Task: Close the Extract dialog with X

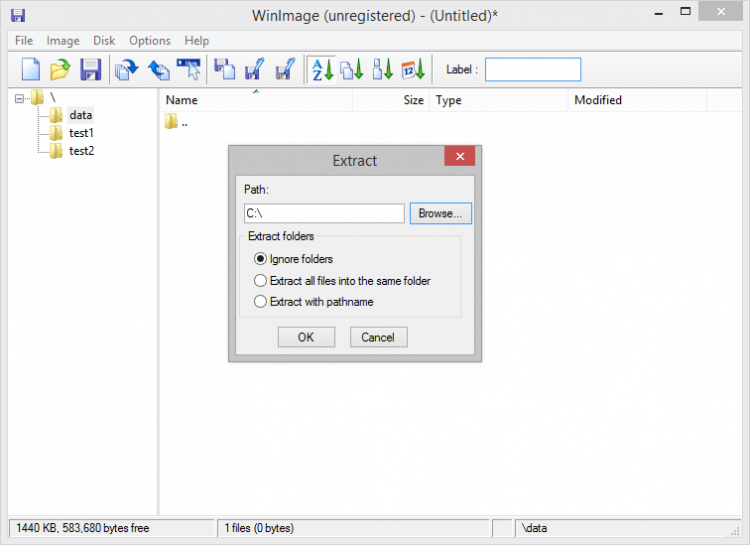Action: point(460,156)
